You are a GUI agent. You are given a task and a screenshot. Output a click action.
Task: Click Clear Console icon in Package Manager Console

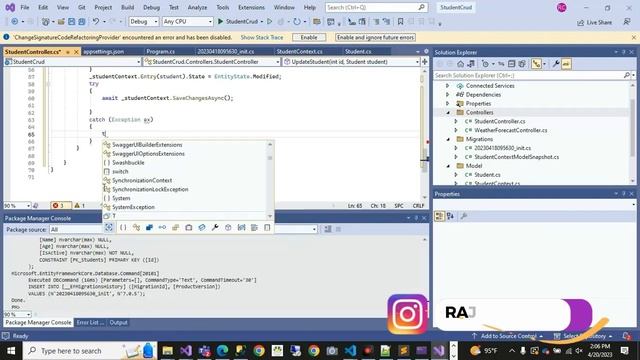click(x=328, y=229)
